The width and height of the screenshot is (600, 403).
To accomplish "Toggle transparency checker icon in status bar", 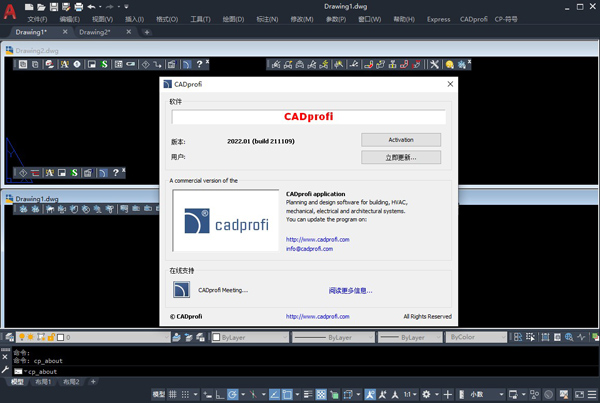I will 321,394.
